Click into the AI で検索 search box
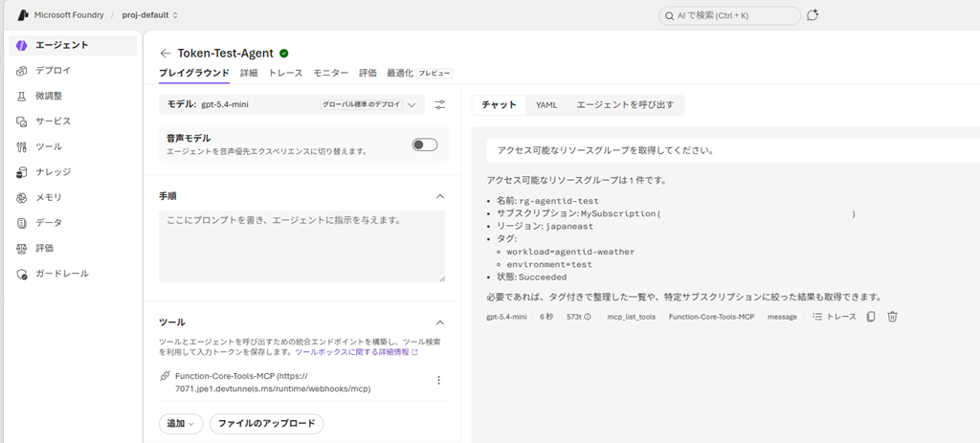The width and height of the screenshot is (980, 443). coord(729,15)
